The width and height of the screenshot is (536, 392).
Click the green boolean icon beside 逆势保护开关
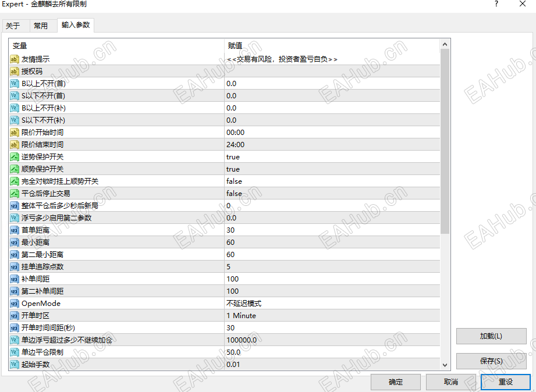pyautogui.click(x=14, y=156)
